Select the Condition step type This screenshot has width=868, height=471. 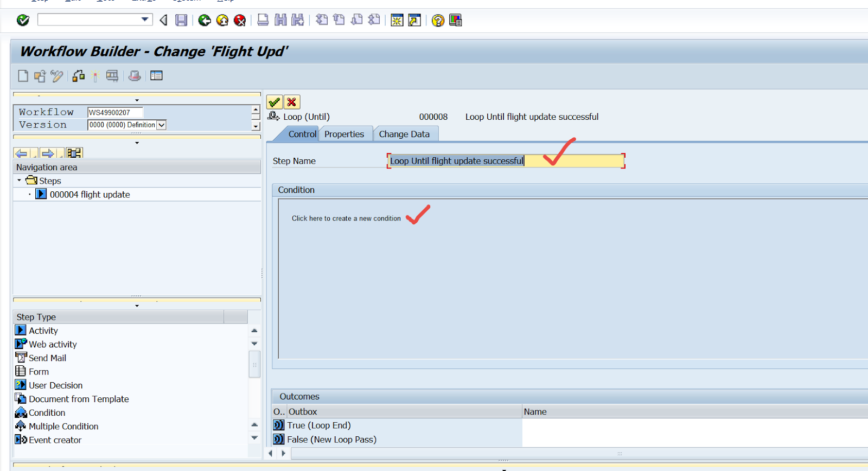(x=47, y=412)
